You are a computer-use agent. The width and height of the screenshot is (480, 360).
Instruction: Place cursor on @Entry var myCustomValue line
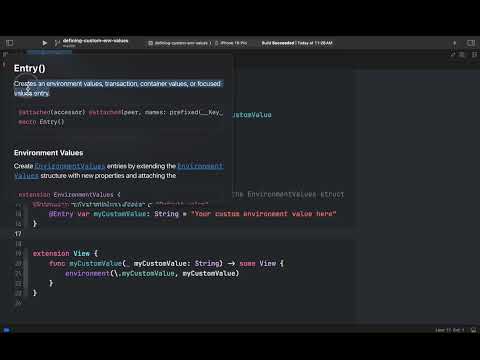(x=192, y=214)
